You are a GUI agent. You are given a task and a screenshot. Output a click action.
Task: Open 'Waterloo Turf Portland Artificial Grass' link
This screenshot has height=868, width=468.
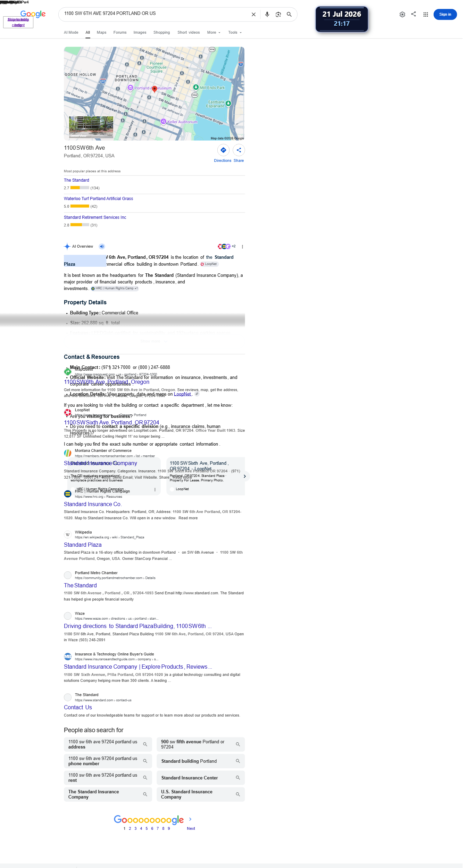coord(98,199)
